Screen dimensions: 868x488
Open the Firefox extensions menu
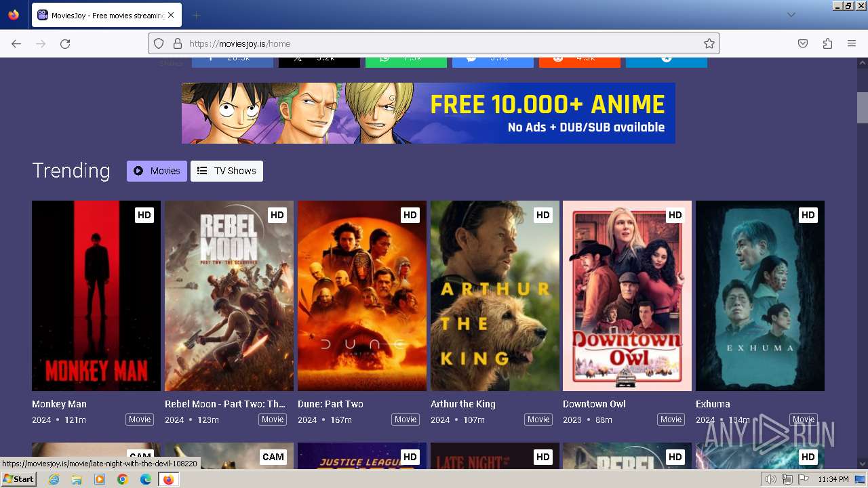click(827, 43)
